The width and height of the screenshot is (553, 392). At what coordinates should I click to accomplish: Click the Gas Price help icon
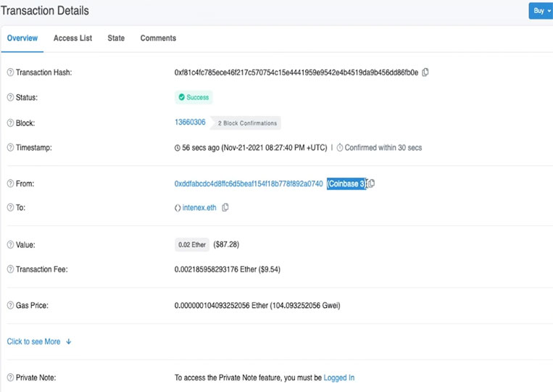tap(10, 305)
